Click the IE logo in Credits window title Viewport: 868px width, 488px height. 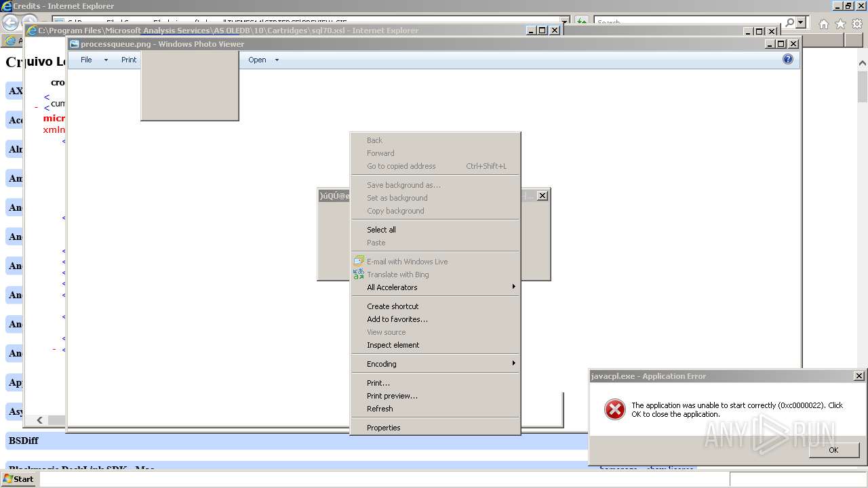click(6, 6)
